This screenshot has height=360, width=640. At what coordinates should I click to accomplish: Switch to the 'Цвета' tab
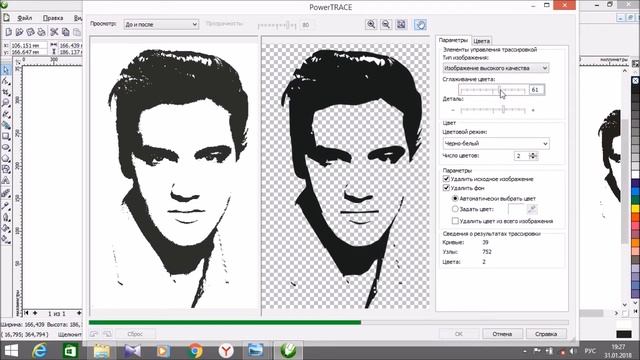pos(481,41)
